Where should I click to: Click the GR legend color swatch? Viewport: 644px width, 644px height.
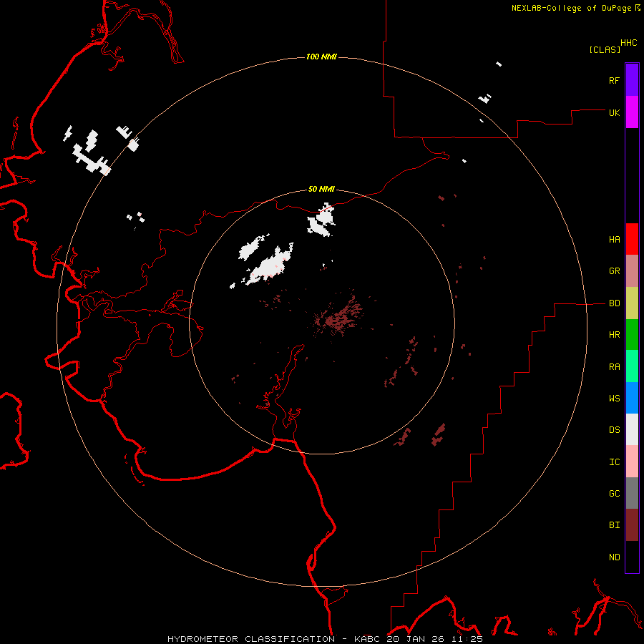tap(632, 271)
